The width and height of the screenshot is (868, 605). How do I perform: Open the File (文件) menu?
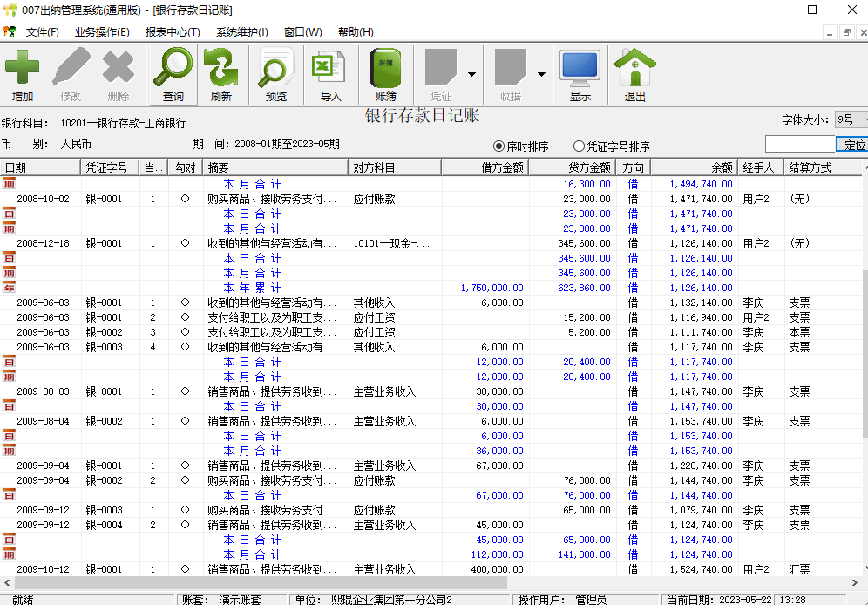click(x=42, y=32)
